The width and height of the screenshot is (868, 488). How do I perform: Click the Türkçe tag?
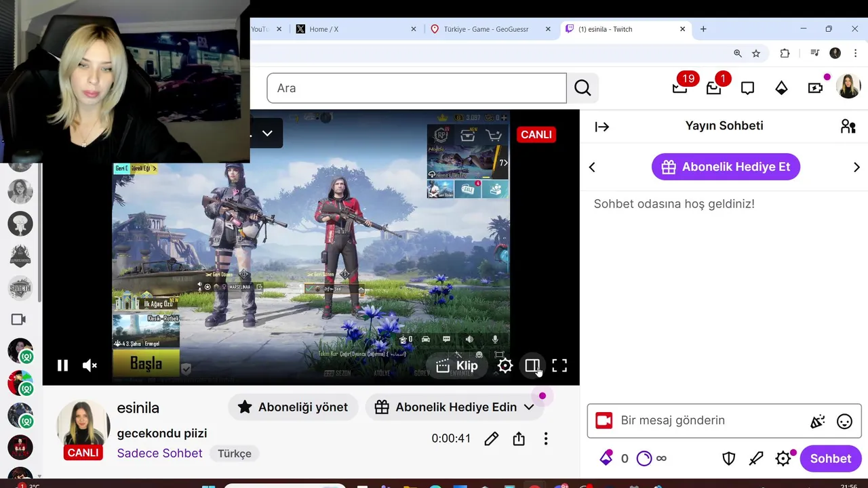pos(235,453)
